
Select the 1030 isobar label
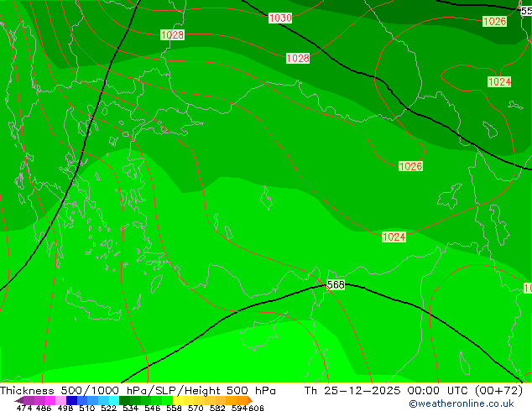tap(280, 18)
